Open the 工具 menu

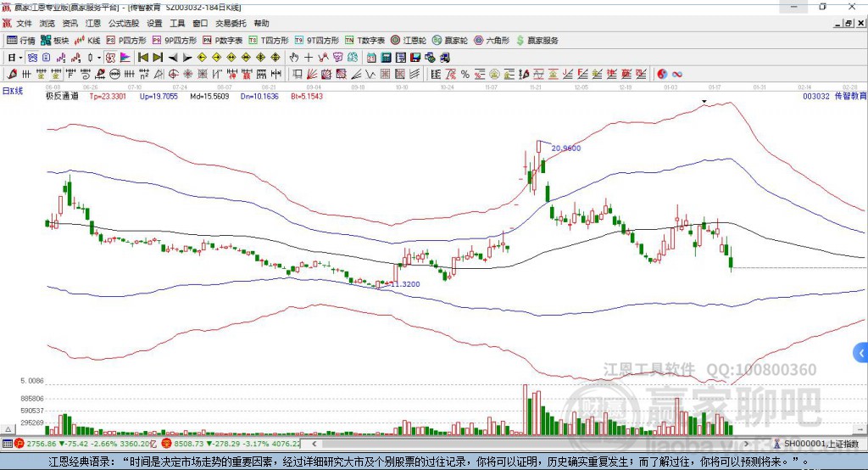pos(177,23)
